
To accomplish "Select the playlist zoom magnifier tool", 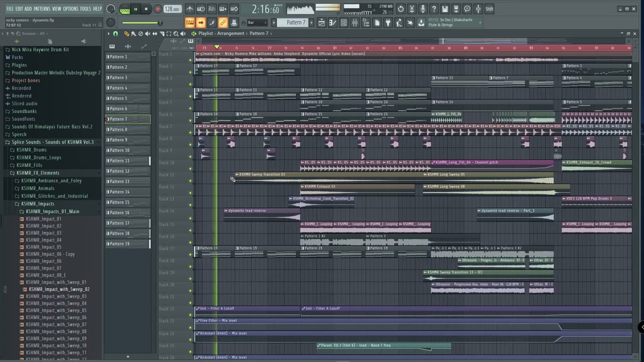I will pos(176,34).
